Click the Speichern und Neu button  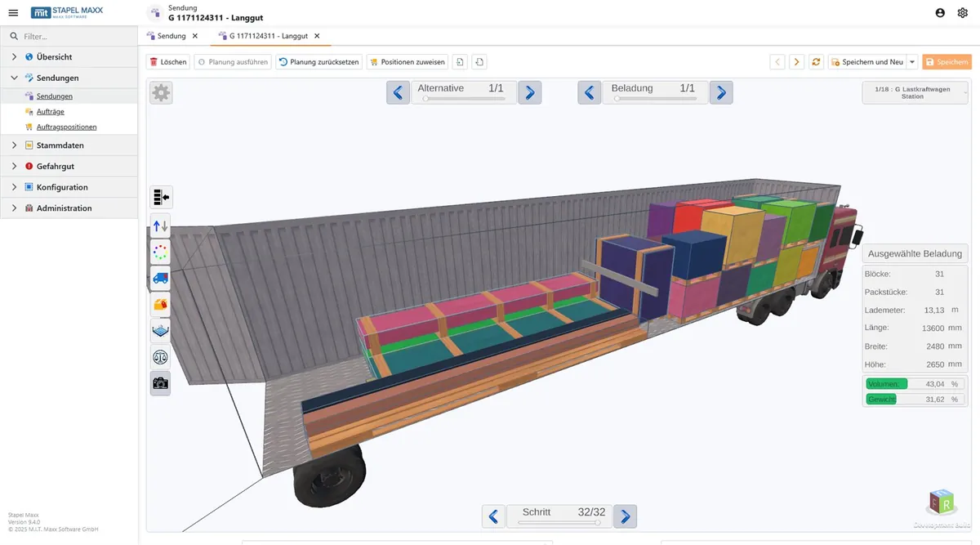click(867, 62)
